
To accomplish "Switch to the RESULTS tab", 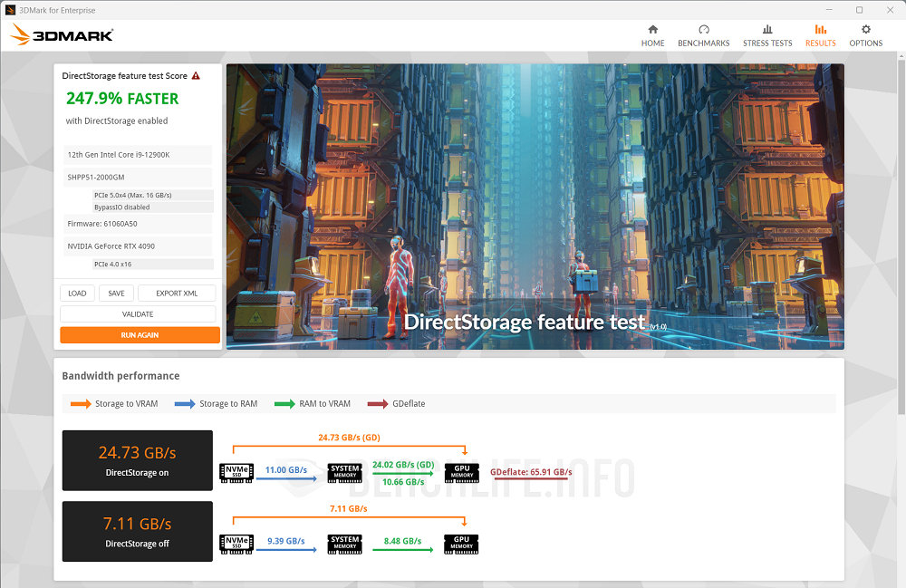I will coord(820,36).
